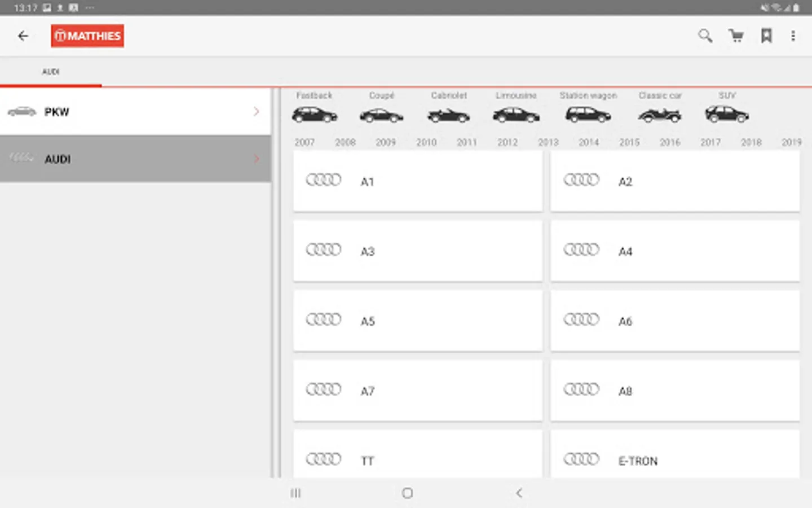This screenshot has height=508, width=812.
Task: Pick year 2017 on the year strip
Action: tap(710, 142)
